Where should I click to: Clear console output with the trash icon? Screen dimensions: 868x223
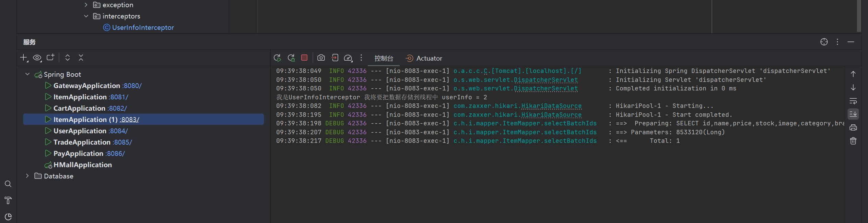tap(853, 141)
